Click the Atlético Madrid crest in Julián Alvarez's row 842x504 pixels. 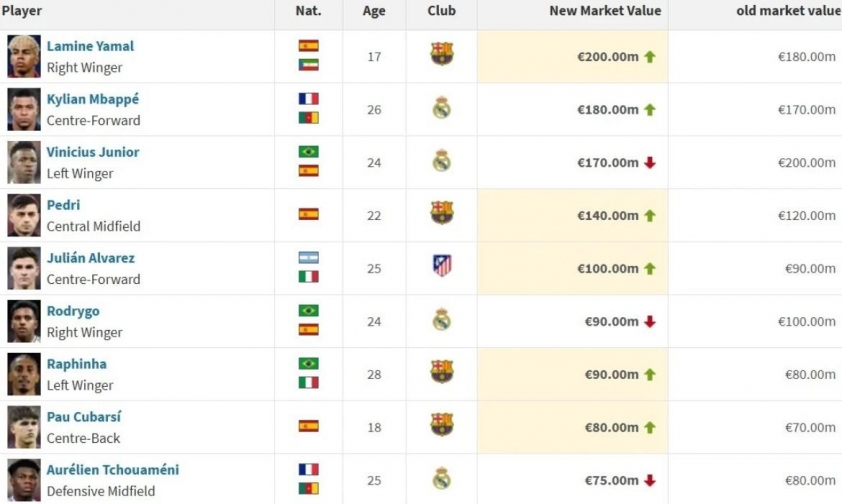442,265
